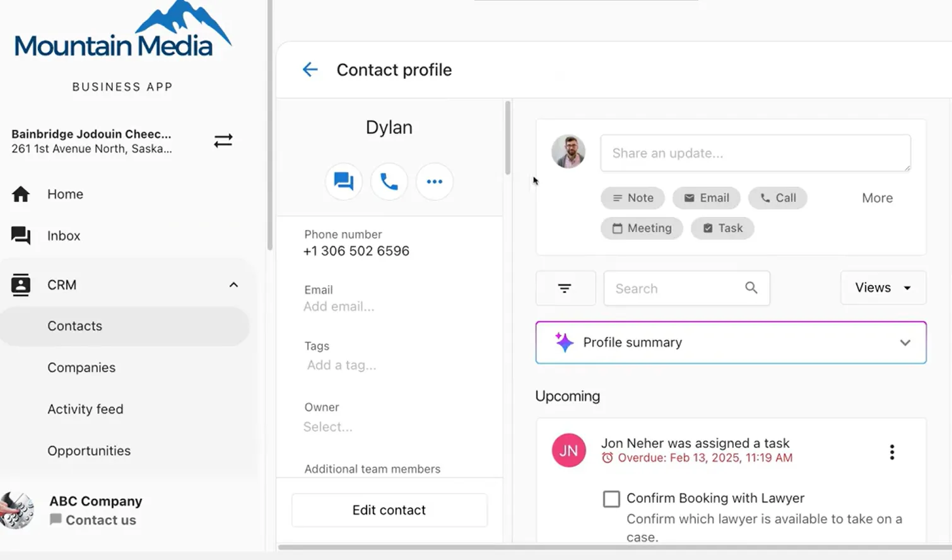Click the Contact us link
Image resolution: width=952 pixels, height=560 pixels.
point(100,520)
